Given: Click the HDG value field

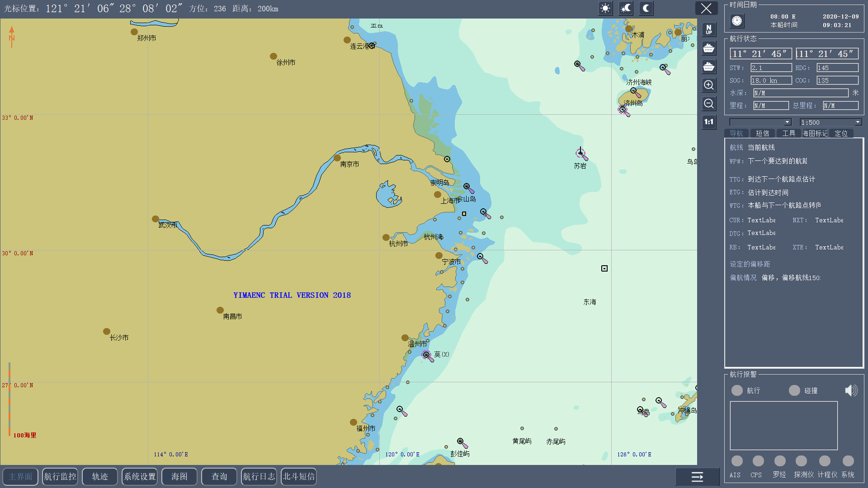Looking at the screenshot, I should tap(837, 68).
